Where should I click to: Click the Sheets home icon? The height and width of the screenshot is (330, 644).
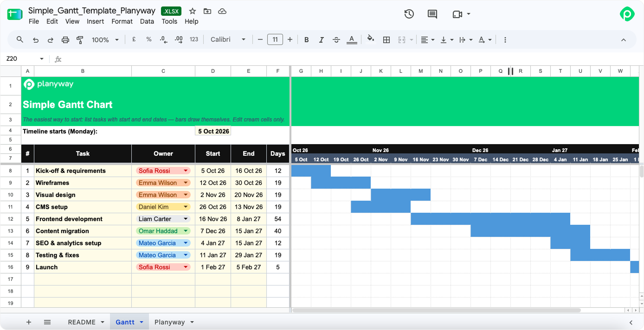[15, 14]
